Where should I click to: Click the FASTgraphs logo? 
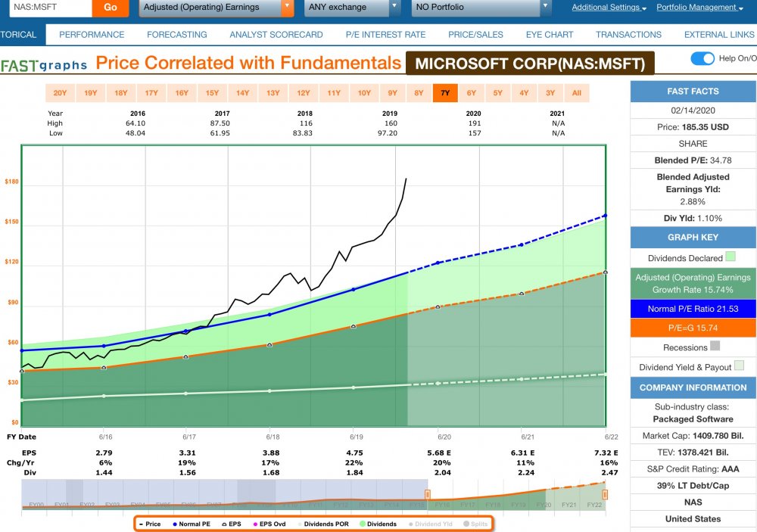[x=43, y=64]
